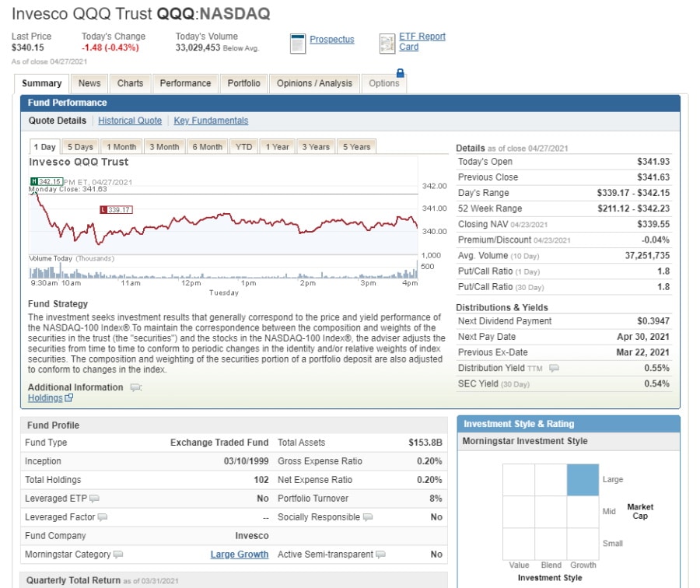Select the 1 Month chart range
Screen dimensions: 700x588
121,147
